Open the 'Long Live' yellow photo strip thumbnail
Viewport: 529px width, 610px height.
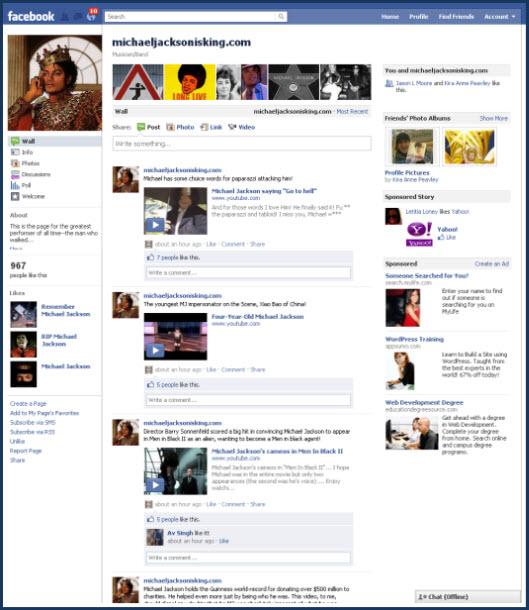point(190,82)
